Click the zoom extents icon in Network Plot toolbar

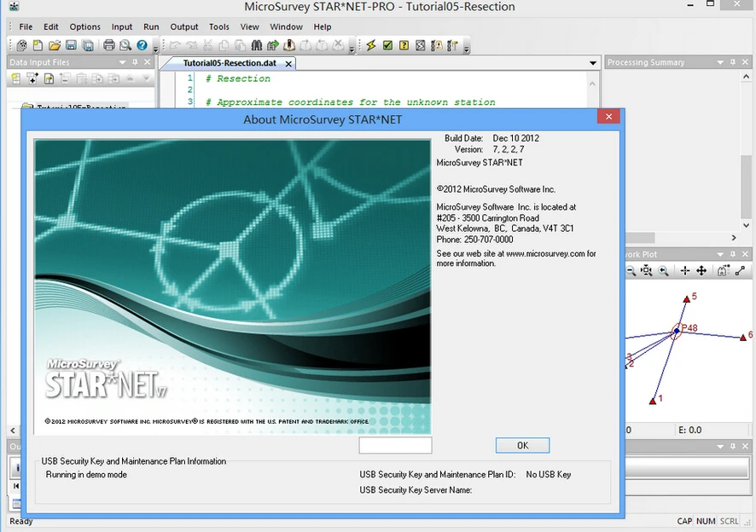tap(647, 271)
